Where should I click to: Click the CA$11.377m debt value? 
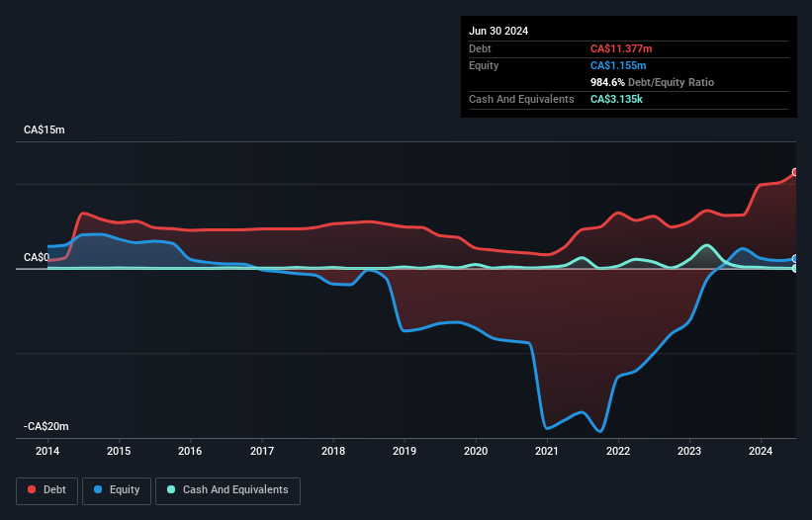pos(621,48)
